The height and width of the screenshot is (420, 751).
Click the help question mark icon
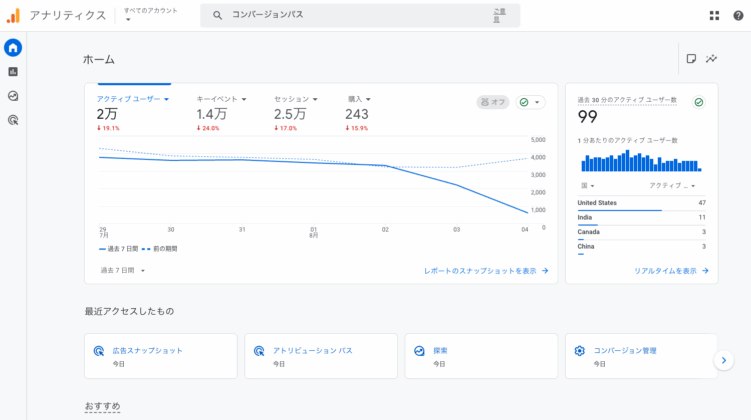tap(739, 15)
